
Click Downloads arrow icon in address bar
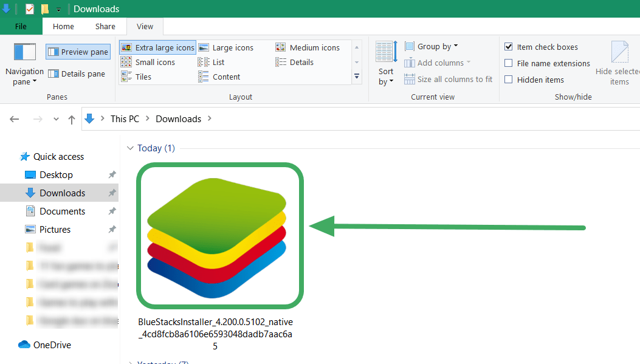point(89,118)
